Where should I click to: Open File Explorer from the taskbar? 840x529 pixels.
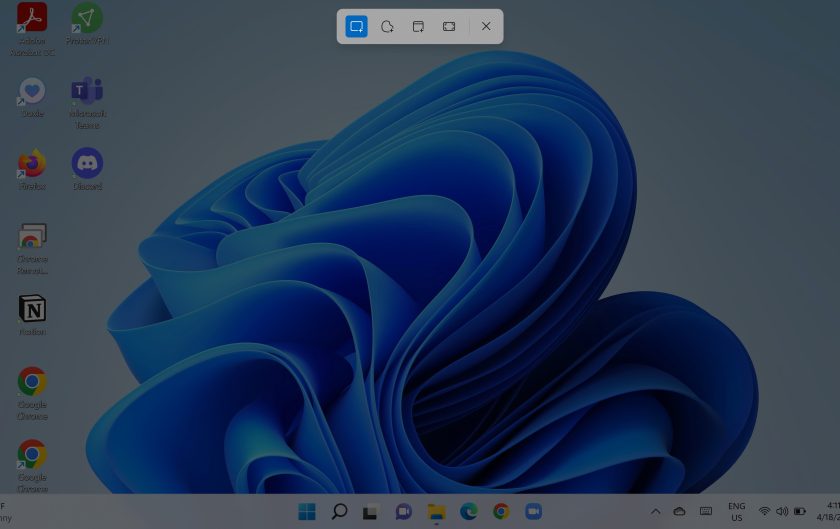pyautogui.click(x=436, y=512)
